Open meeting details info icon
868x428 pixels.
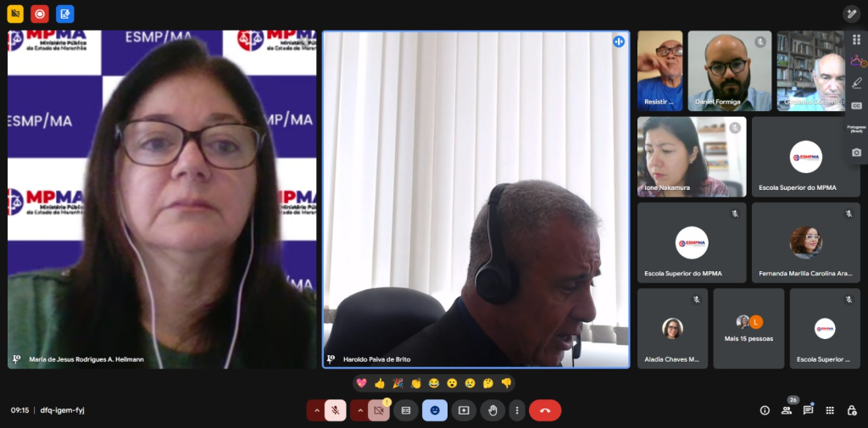[765, 410]
